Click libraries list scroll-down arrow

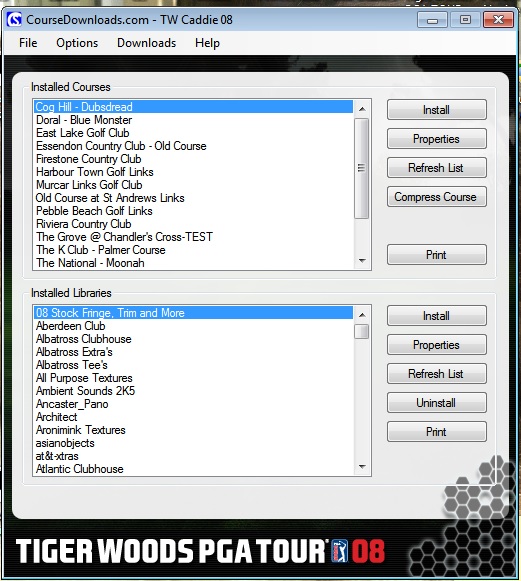362,467
